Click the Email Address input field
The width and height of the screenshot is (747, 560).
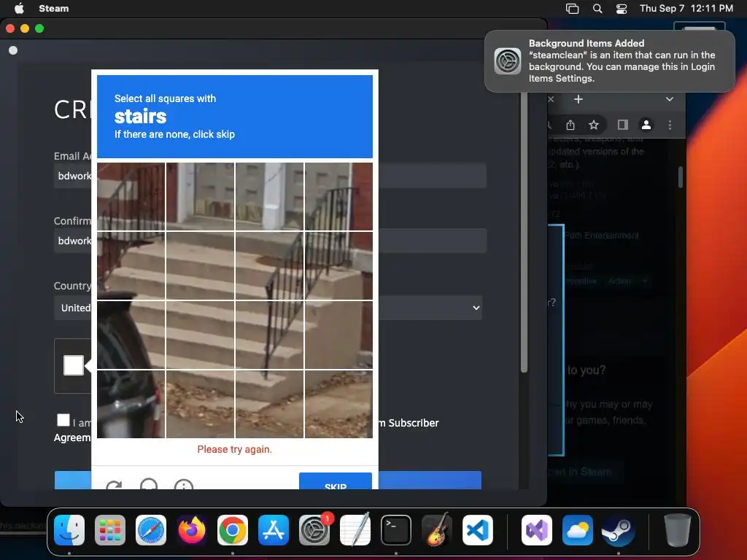tap(270, 176)
